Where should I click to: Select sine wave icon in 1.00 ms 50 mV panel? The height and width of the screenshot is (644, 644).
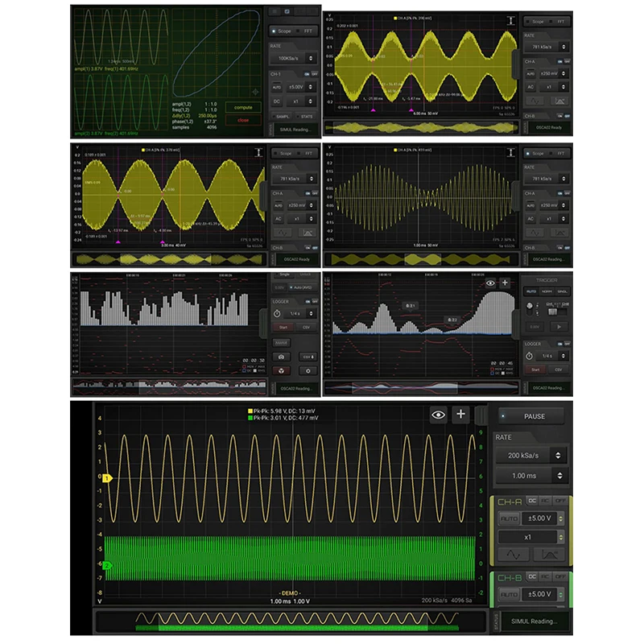535,233
